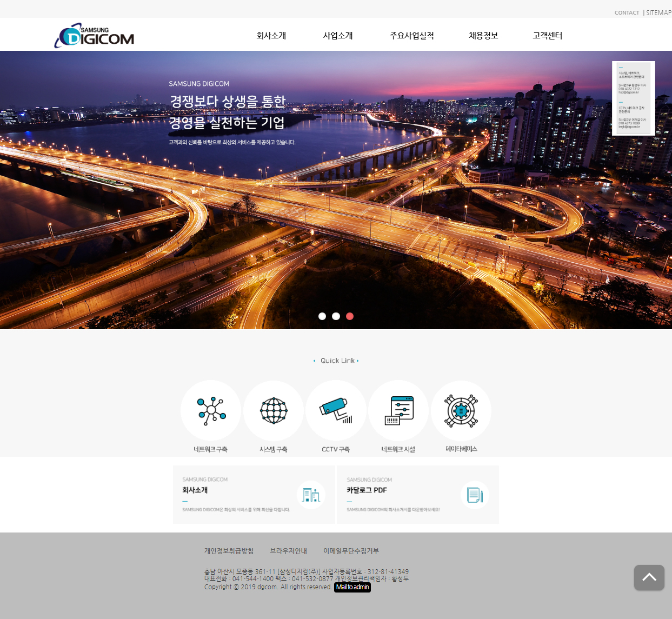Click the document icon in 카탈로그 PDF card
This screenshot has width=672, height=619.
coord(475,495)
